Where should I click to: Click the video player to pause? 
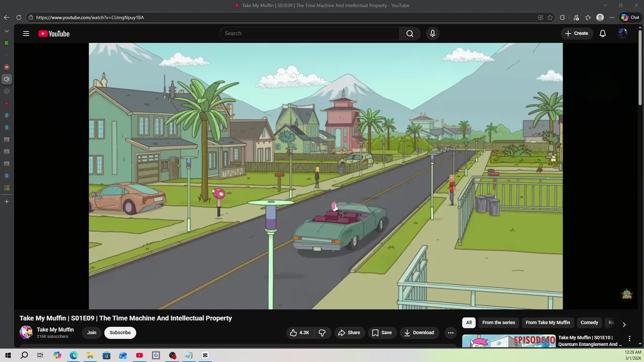point(326,176)
